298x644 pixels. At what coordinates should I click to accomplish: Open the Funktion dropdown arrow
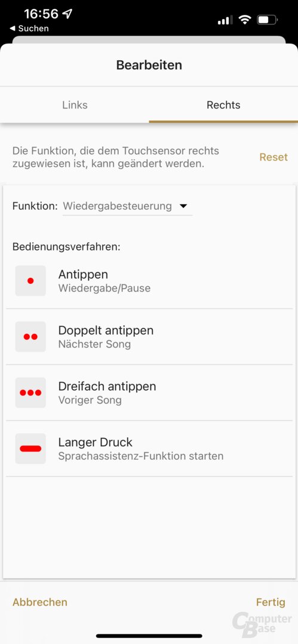(183, 206)
